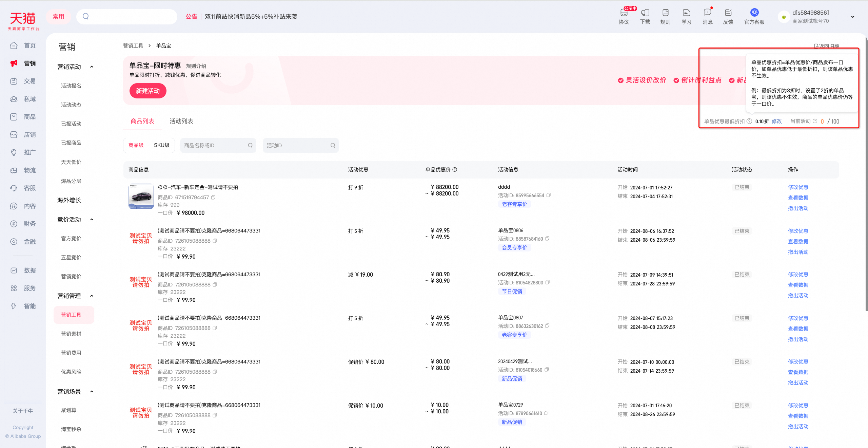Screen dimensions: 868x448
Task: Open 交易 section in sidebar
Action: coord(23,81)
